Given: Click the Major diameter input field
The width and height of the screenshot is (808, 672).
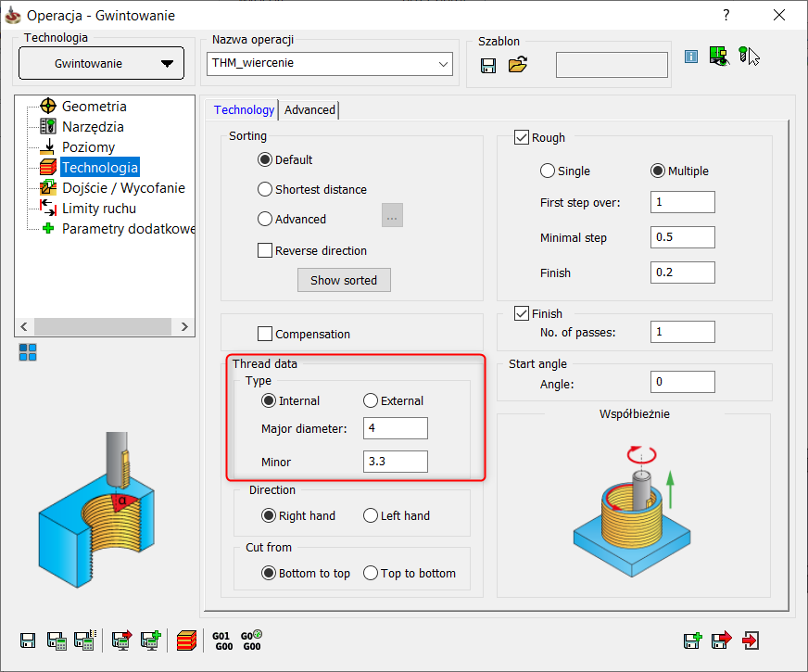Looking at the screenshot, I should tap(396, 428).
